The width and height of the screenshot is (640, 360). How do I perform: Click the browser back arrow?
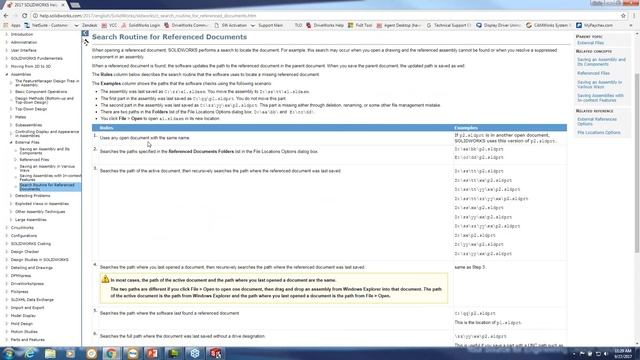[x=6, y=16]
